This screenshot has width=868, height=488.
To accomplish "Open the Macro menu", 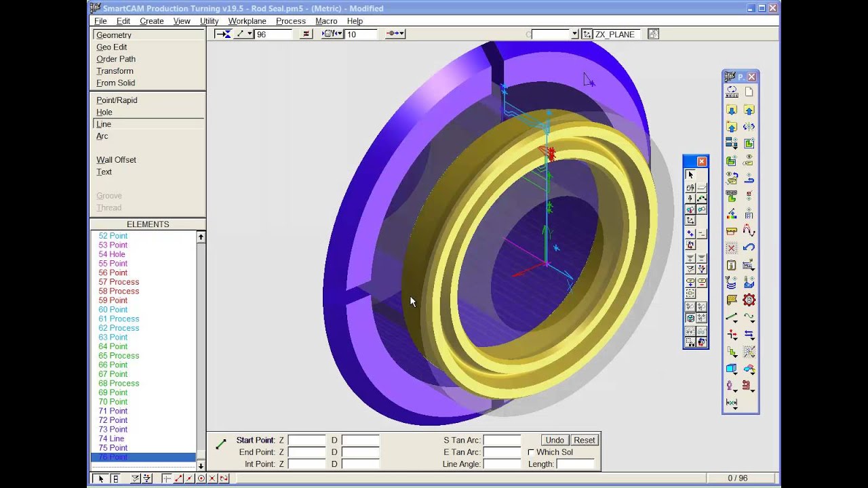I will point(326,21).
